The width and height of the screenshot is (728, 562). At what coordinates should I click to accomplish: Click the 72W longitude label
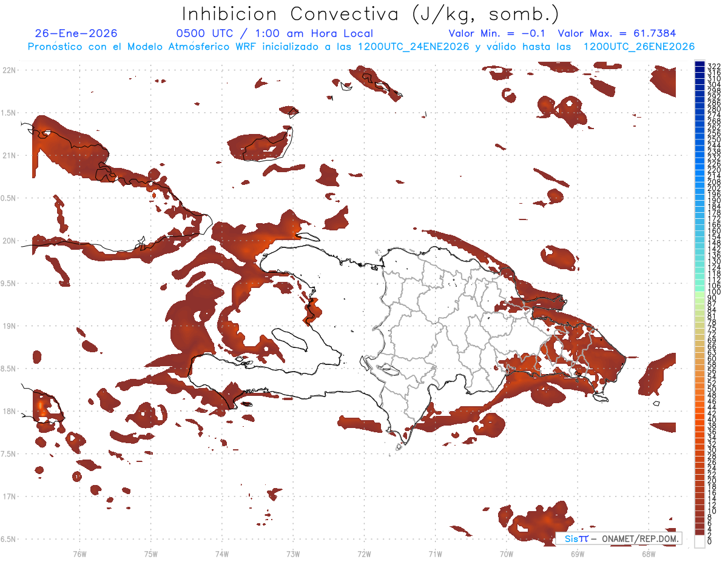point(363,554)
